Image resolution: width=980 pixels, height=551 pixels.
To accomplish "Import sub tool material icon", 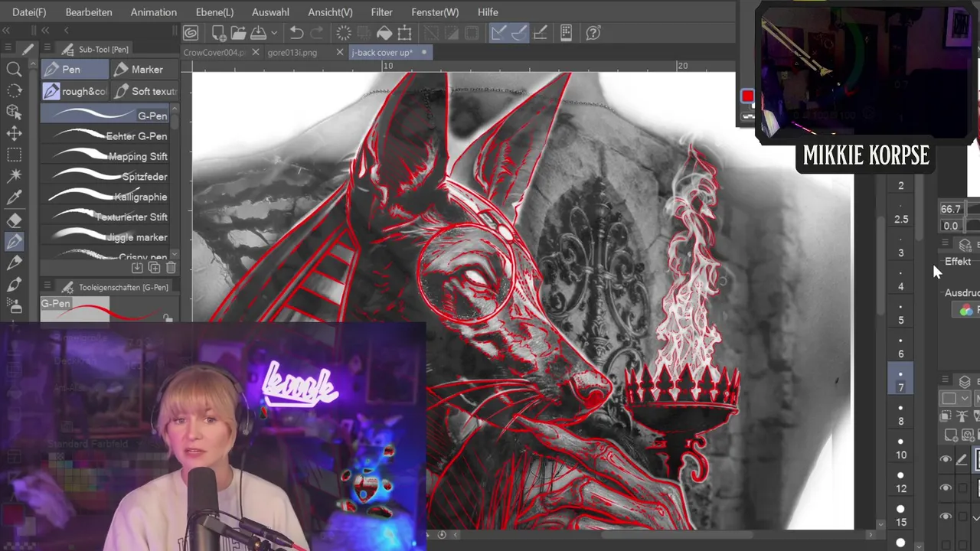I will click(x=137, y=268).
